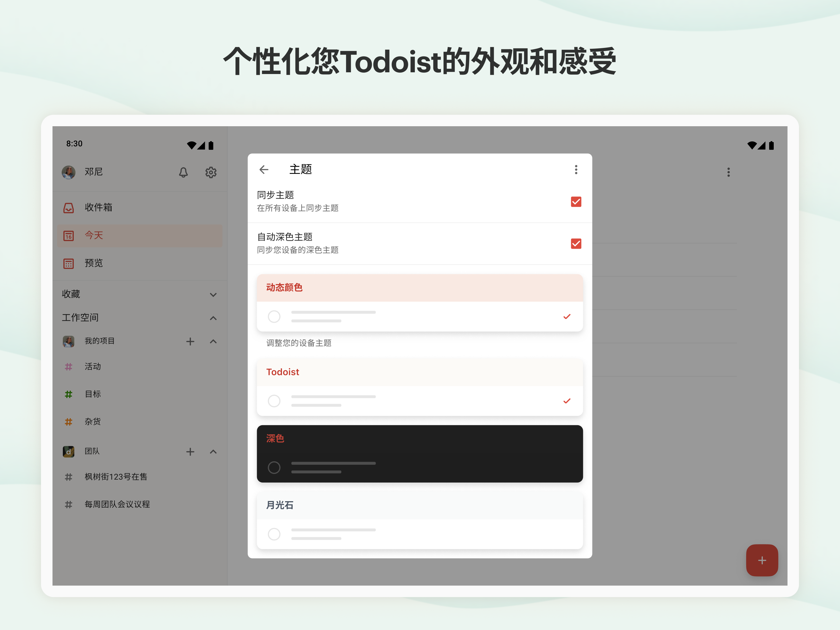The image size is (840, 630).
Task: Open the three-dot menu in the background toolbar
Action: 728,172
